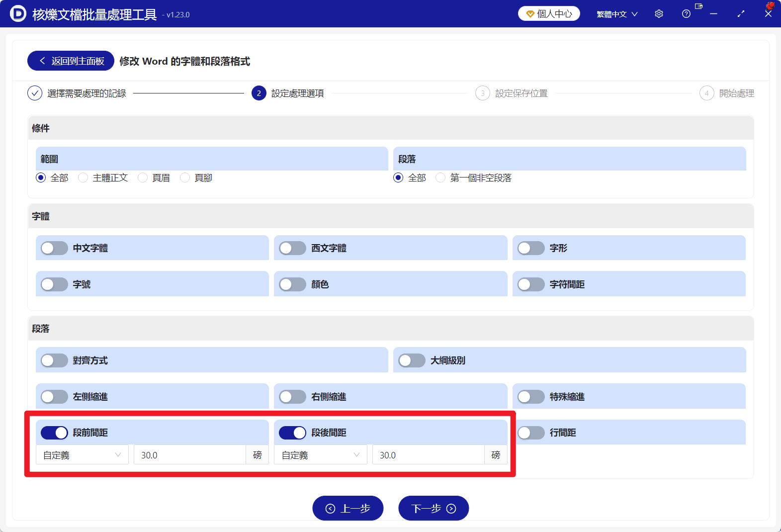Switch on 特殊縮進 toggle
Image resolution: width=781 pixels, height=532 pixels.
point(531,397)
